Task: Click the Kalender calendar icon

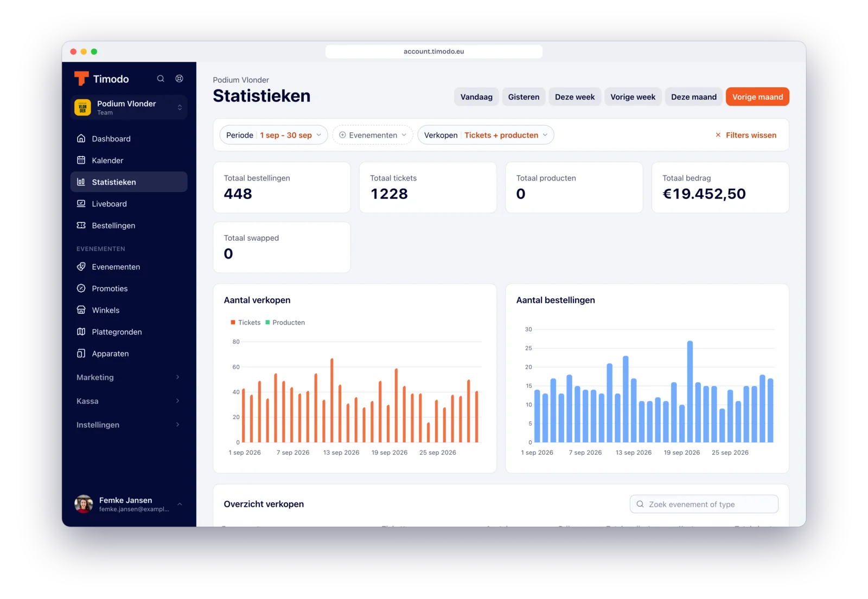Action: (x=81, y=160)
